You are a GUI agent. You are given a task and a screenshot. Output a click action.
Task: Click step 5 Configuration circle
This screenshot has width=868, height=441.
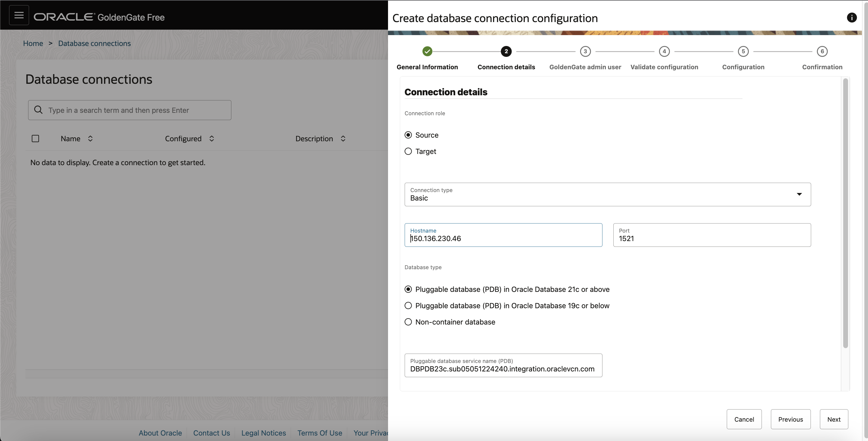coord(743,51)
